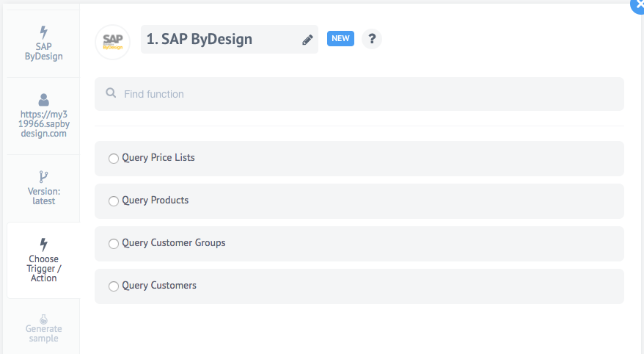Open the Choose Trigger / Action step
Viewport: 644px width, 354px height.
(43, 260)
